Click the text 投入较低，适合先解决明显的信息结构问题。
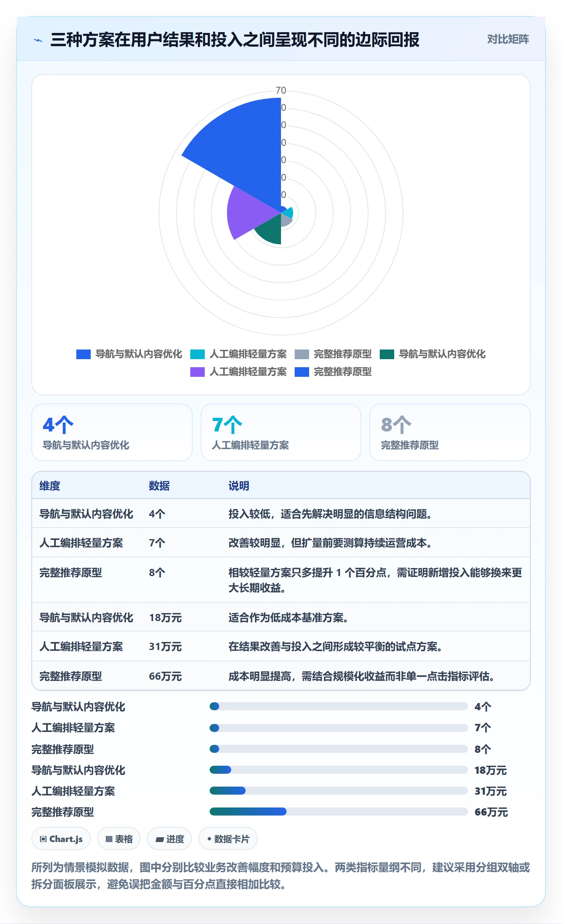The width and height of the screenshot is (562, 924). [x=330, y=514]
